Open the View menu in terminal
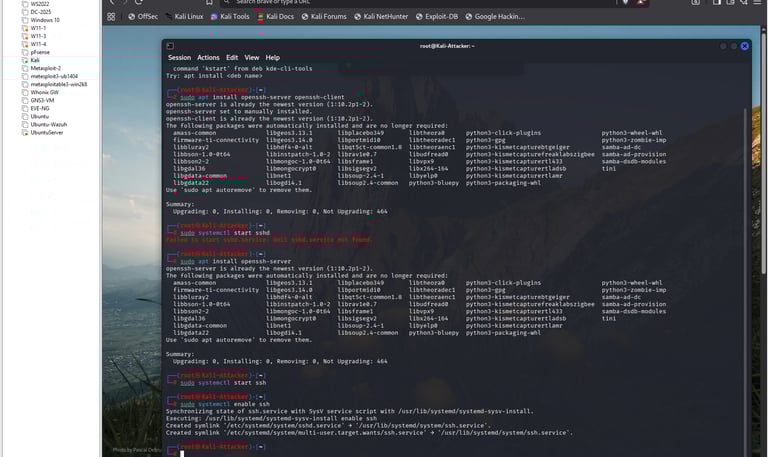 click(252, 58)
